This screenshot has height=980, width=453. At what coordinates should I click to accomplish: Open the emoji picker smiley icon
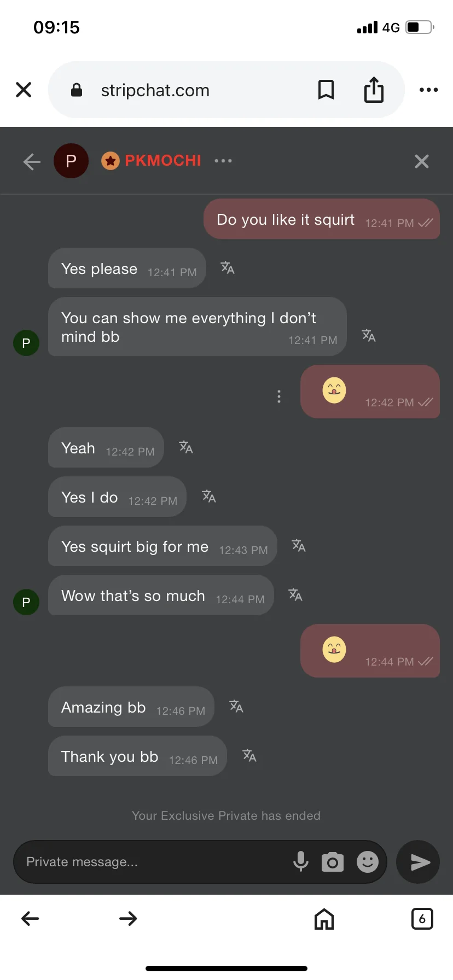tap(368, 862)
